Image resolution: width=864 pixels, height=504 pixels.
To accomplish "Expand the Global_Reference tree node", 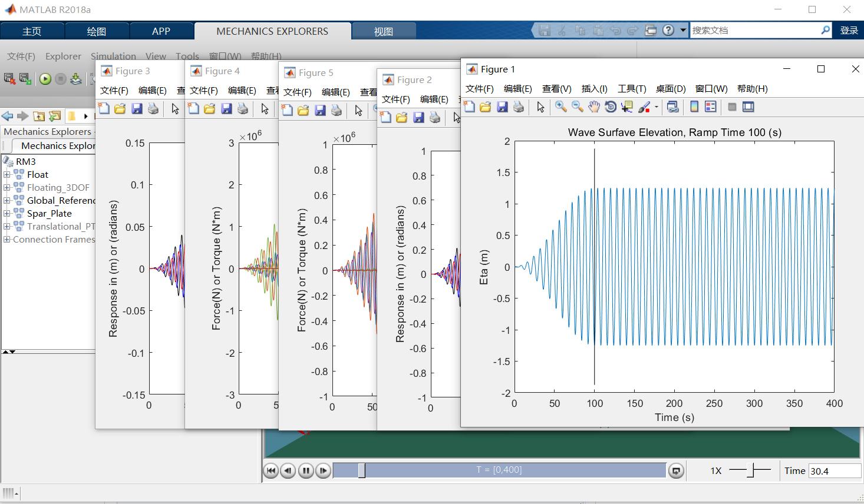I will (6, 201).
